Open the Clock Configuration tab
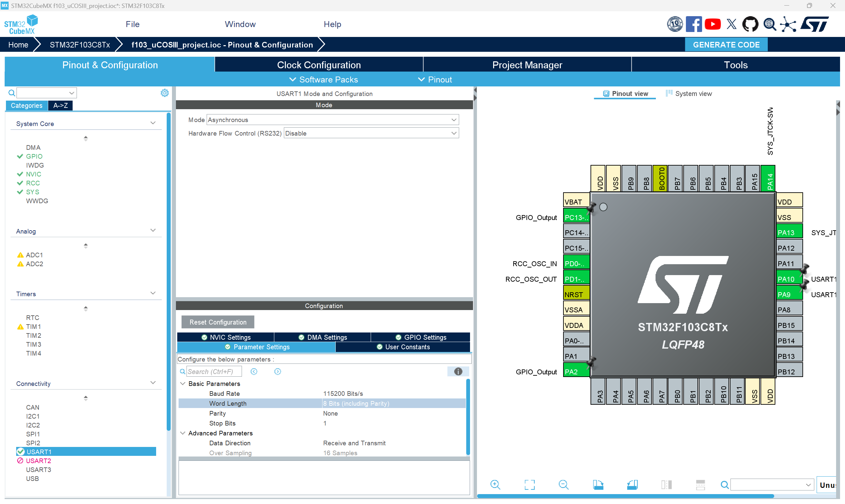 pos(319,65)
